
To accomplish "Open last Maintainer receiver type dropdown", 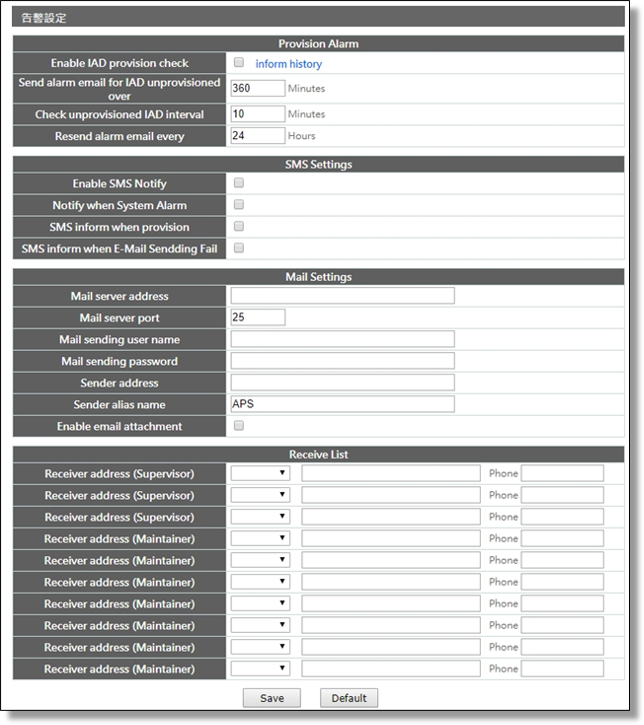I will point(260,669).
